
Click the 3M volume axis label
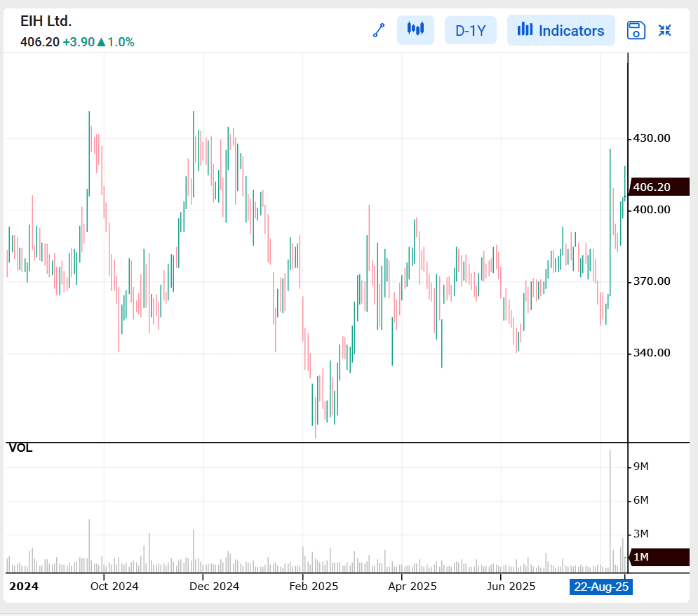point(641,534)
